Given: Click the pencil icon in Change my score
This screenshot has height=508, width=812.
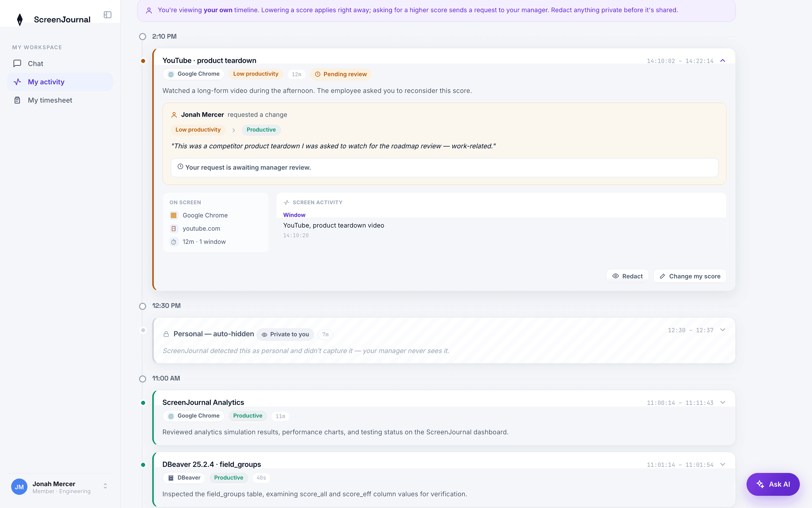Looking at the screenshot, I should coord(662,276).
